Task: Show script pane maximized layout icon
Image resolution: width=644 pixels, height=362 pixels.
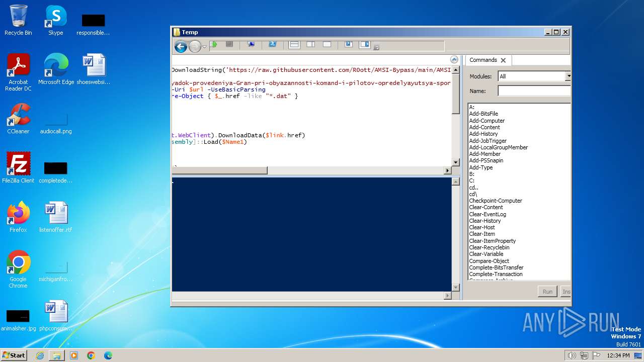Action: coord(327,44)
